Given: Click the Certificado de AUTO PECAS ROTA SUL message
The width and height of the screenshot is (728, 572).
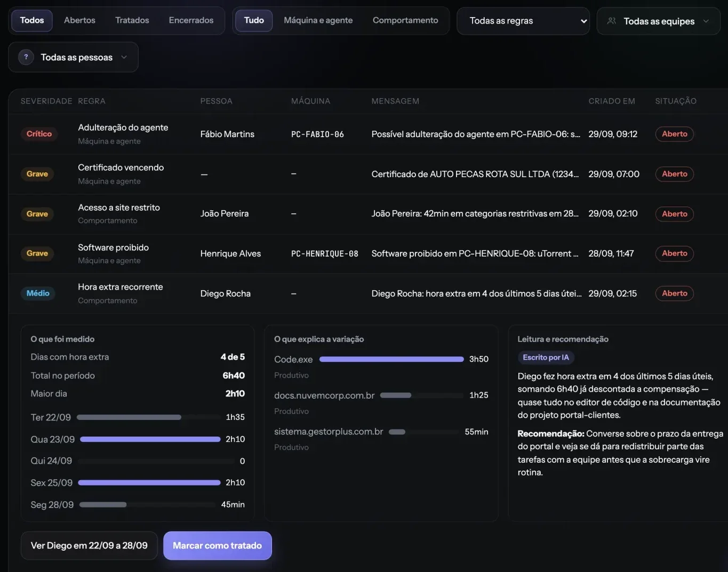Looking at the screenshot, I should (x=475, y=174).
